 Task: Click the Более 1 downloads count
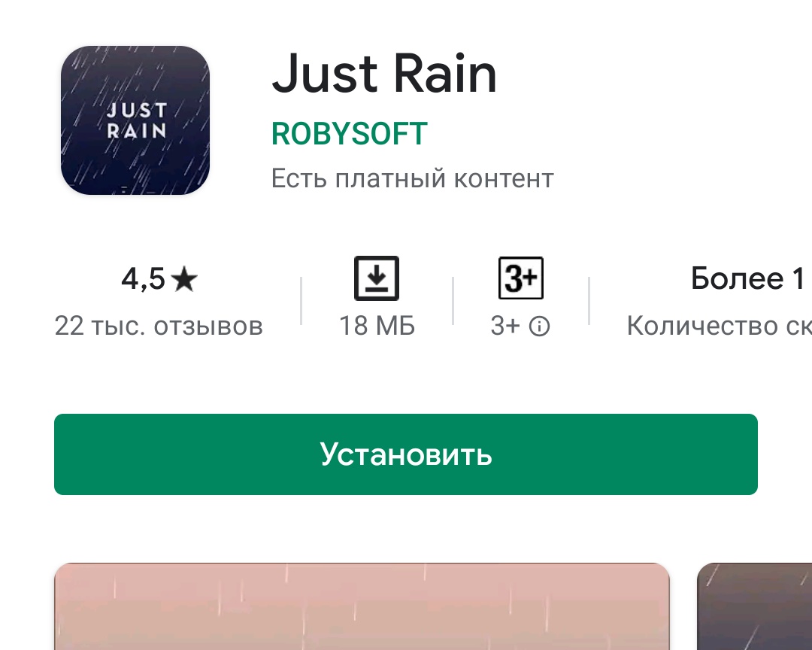pos(748,278)
